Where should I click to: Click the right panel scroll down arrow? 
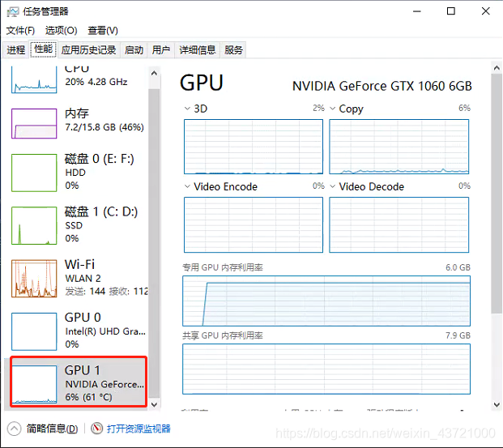[x=497, y=405]
